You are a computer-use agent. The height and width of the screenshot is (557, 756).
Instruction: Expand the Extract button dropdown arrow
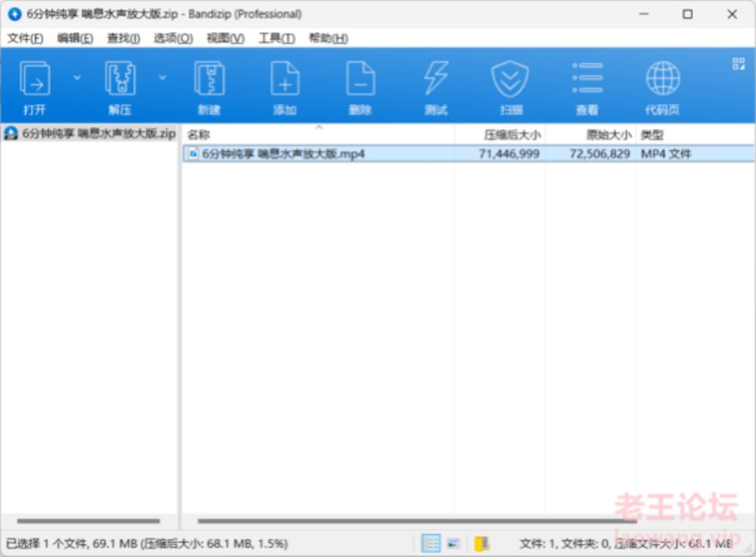[x=162, y=77]
